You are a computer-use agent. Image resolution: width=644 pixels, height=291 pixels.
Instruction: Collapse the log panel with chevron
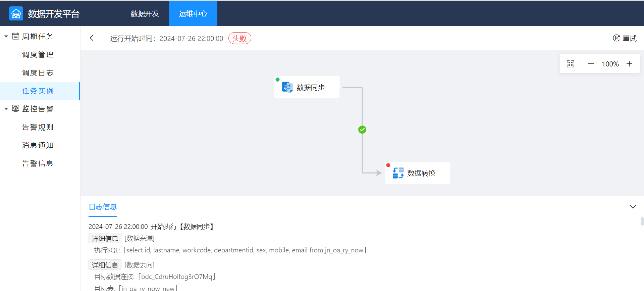633,206
